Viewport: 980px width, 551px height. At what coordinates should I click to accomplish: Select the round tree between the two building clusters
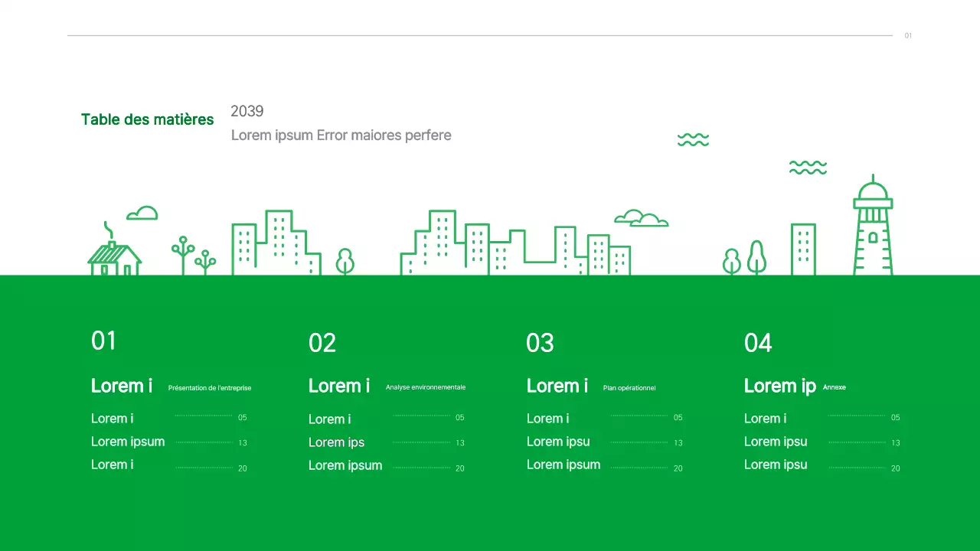(x=345, y=261)
